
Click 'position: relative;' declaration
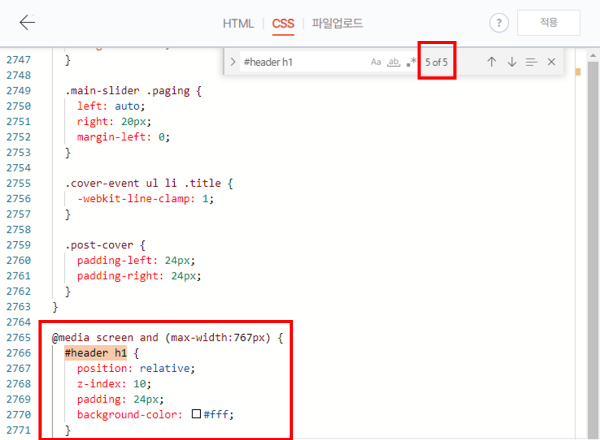136,368
